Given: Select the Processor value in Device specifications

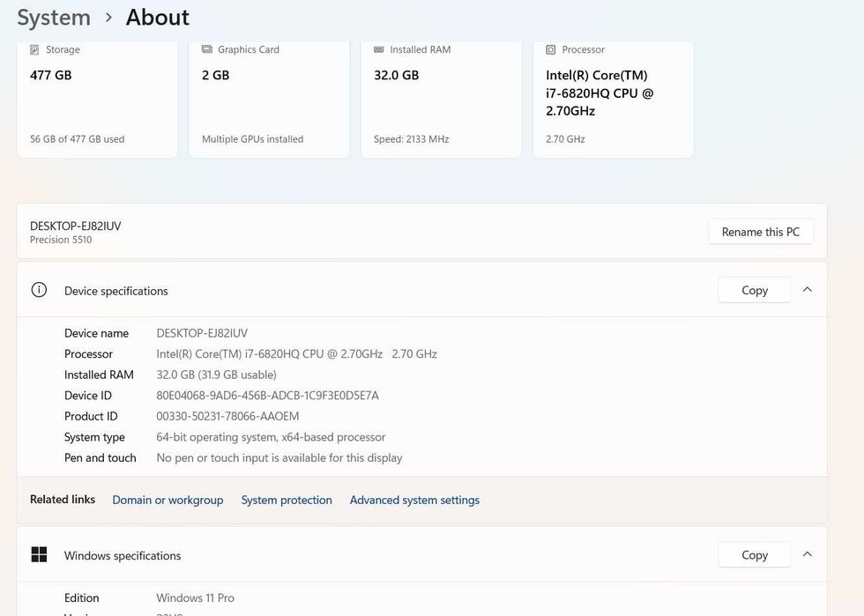Looking at the screenshot, I should (296, 353).
